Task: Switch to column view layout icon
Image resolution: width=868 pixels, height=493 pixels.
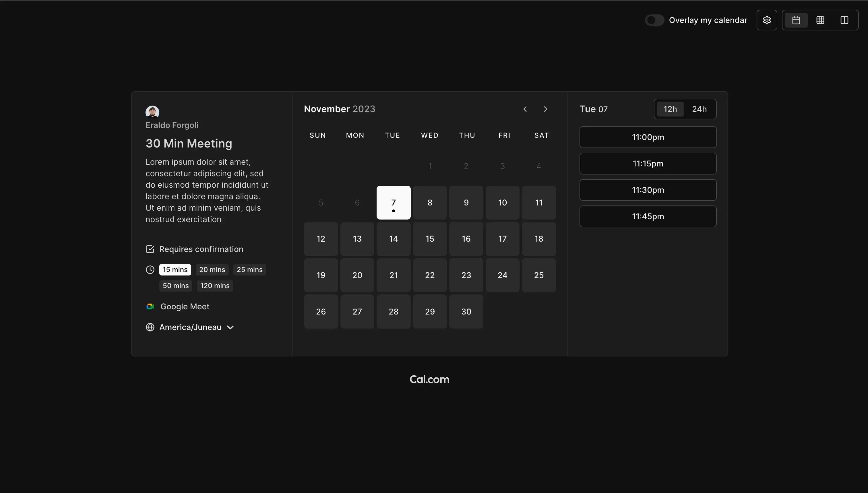Action: click(x=844, y=20)
